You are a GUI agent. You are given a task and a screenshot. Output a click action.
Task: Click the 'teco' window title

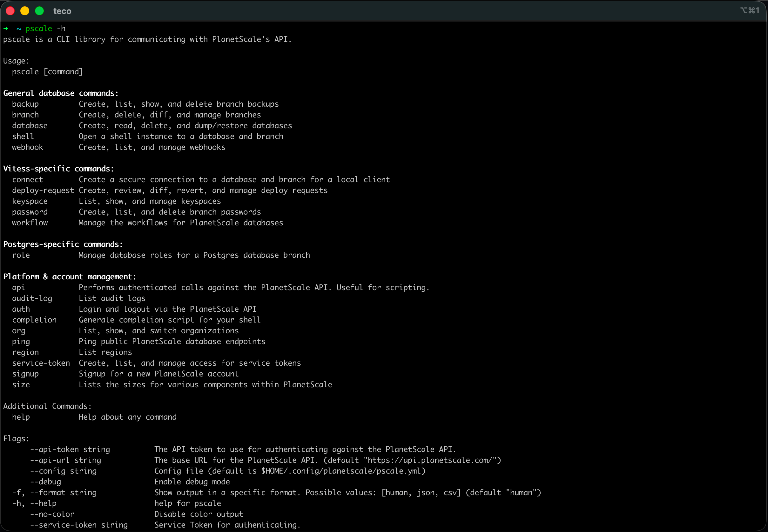pyautogui.click(x=62, y=11)
